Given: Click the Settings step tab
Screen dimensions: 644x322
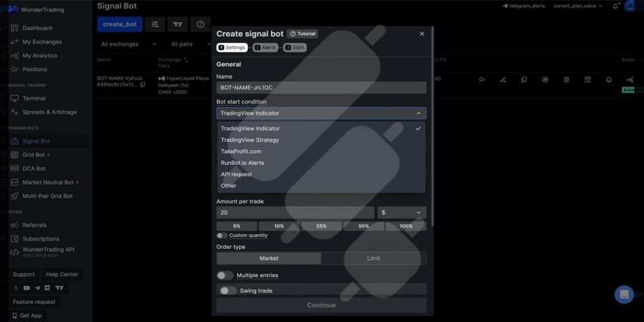Looking at the screenshot, I should coord(232,48).
